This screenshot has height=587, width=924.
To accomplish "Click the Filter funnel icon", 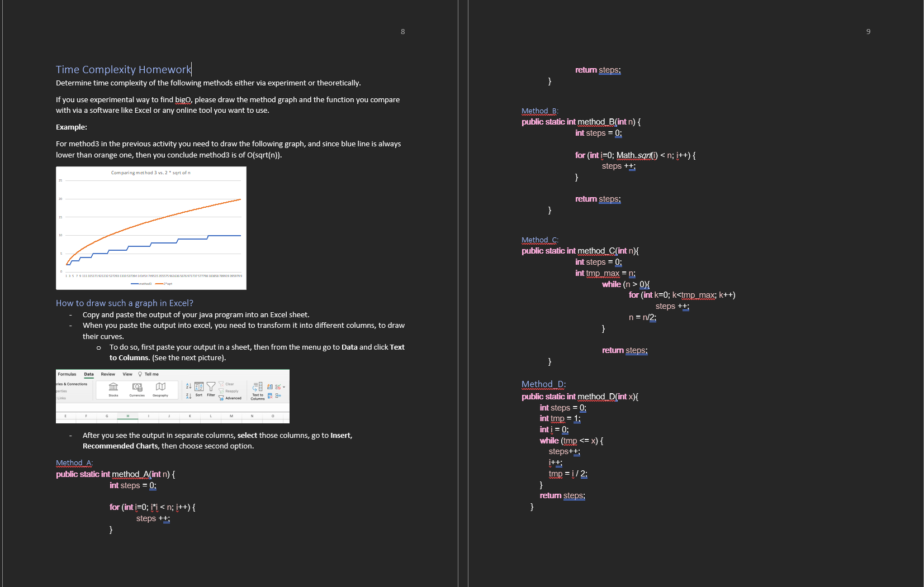I will [211, 386].
